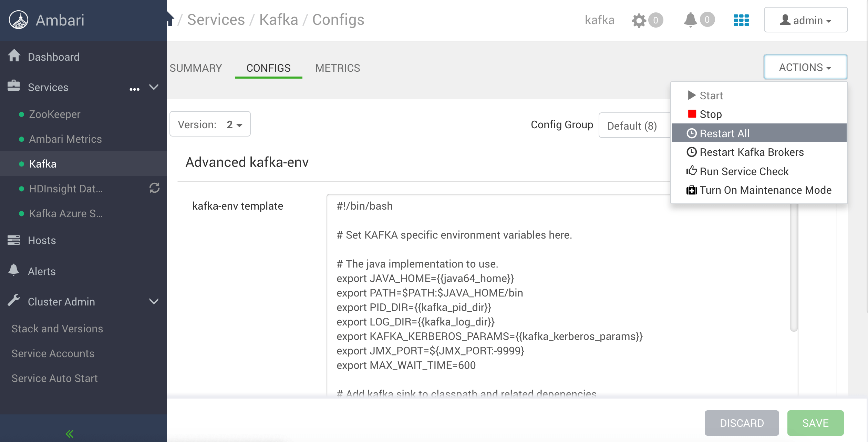Click Kafka in the breadcrumb

coord(279,20)
